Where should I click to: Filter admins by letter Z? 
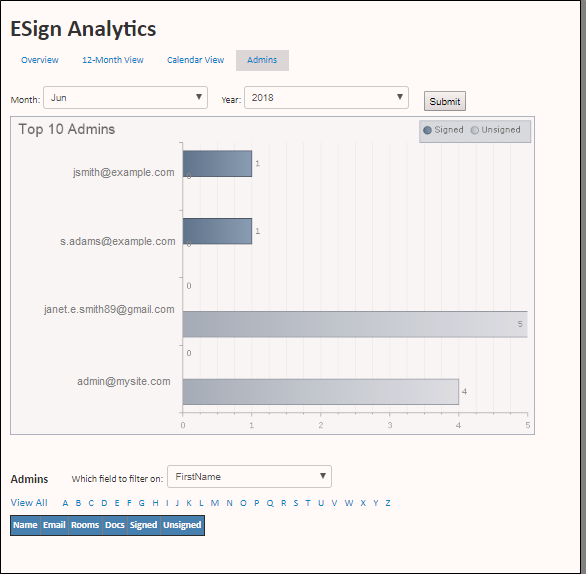[388, 503]
